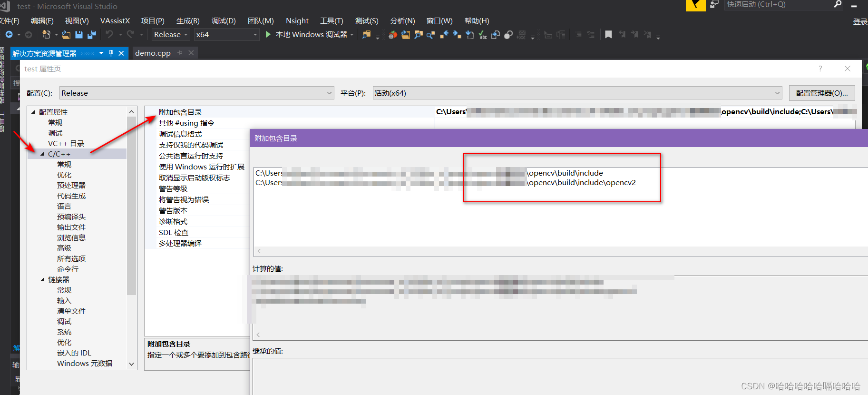Click tree scrollbar down arrow
The width and height of the screenshot is (868, 395).
point(132,364)
